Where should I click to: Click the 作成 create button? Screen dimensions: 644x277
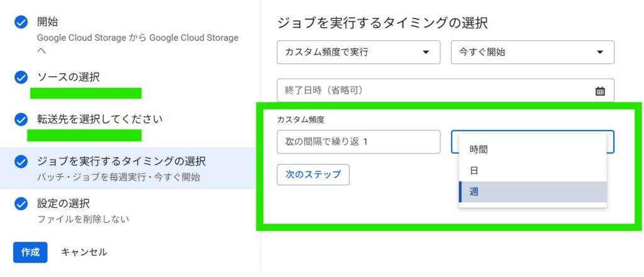click(30, 252)
